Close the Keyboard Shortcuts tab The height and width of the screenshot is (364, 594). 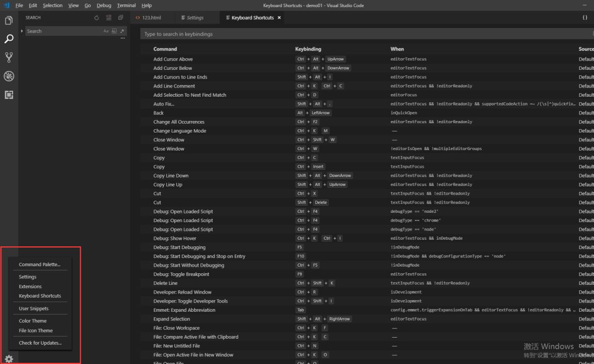pyautogui.click(x=279, y=18)
